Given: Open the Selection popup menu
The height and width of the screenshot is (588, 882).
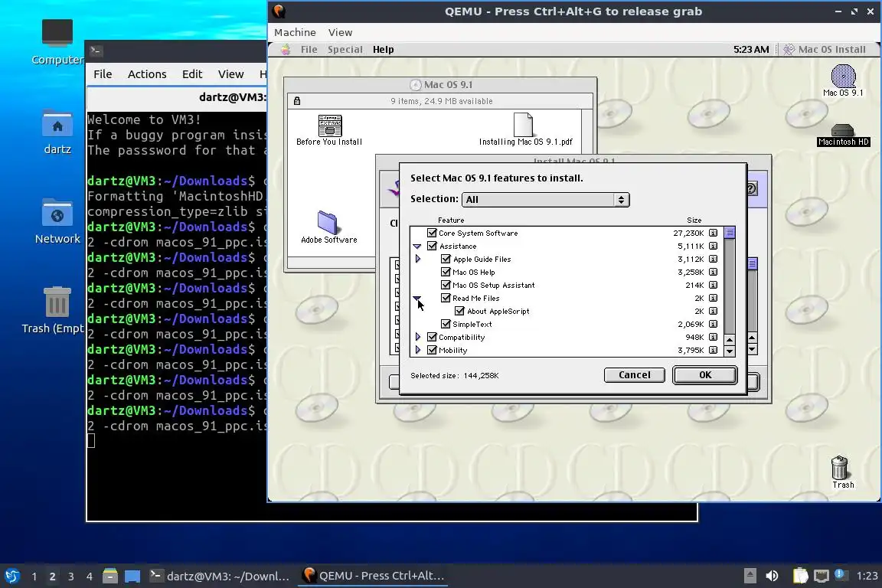Looking at the screenshot, I should [x=545, y=199].
